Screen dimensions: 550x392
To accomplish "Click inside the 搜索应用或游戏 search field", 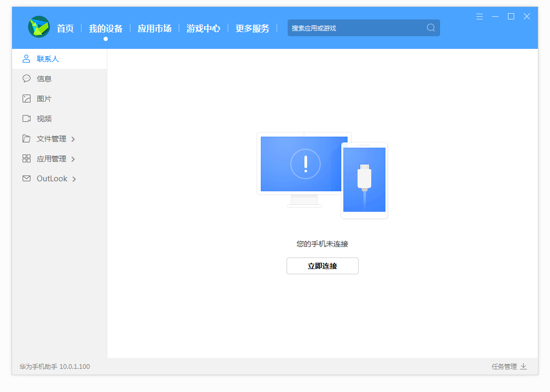I will [342, 27].
